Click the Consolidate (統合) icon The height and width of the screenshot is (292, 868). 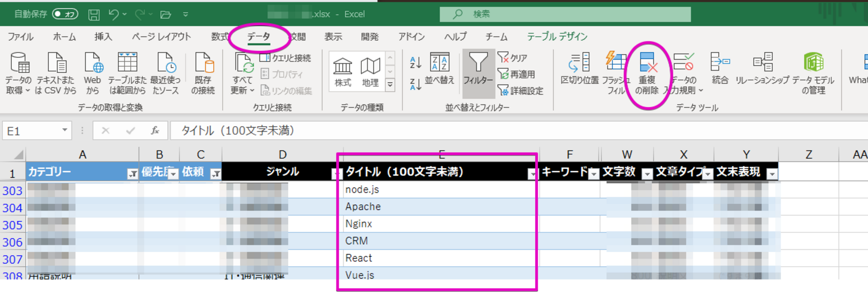click(x=720, y=62)
